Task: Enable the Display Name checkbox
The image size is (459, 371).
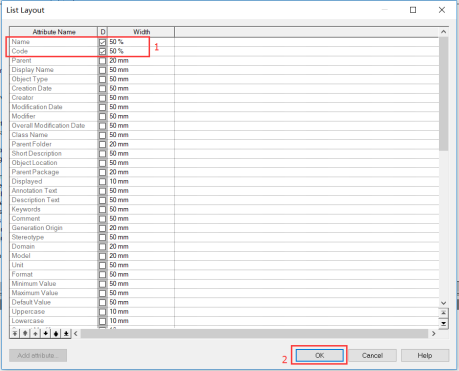Action: (x=102, y=70)
